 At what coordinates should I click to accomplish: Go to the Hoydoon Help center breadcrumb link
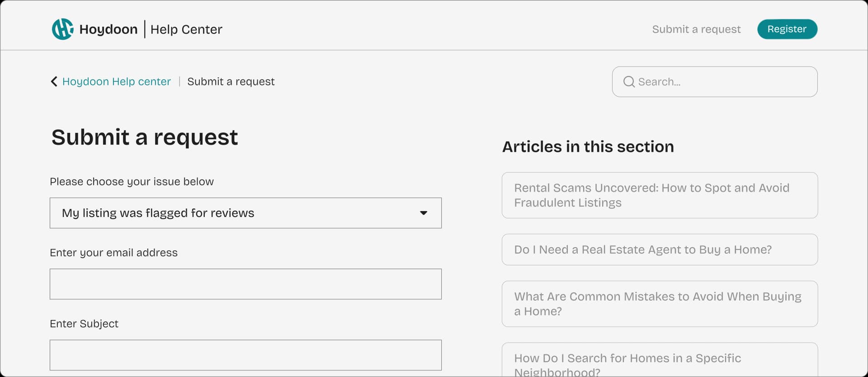[116, 81]
